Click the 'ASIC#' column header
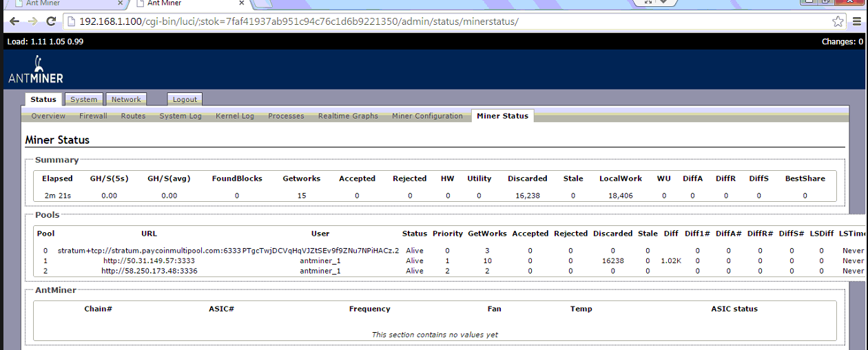Image resolution: width=868 pixels, height=350 pixels. pos(222,309)
